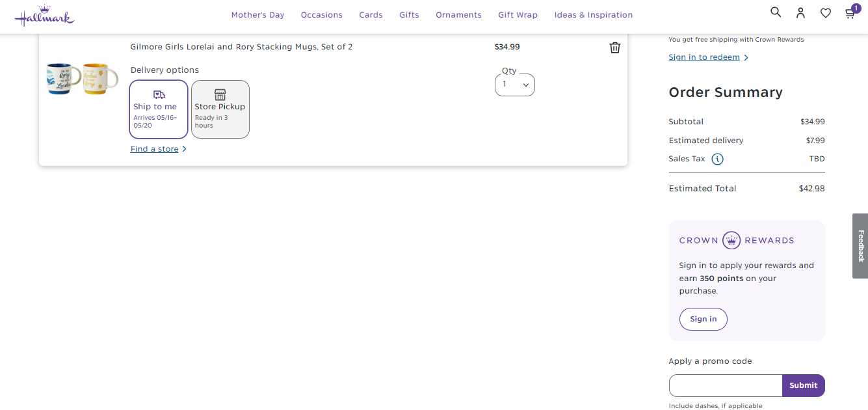
Task: Click the Delivery options label
Action: click(164, 70)
